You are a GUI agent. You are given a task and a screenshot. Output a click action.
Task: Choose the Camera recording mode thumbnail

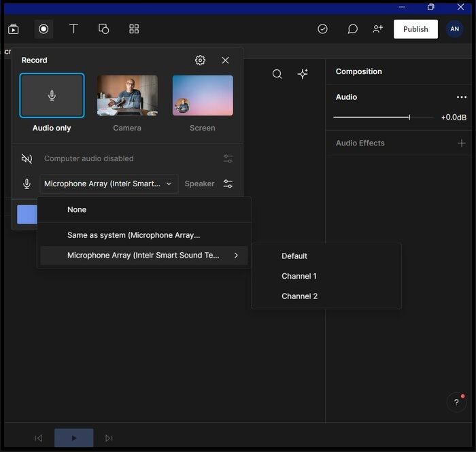point(127,96)
